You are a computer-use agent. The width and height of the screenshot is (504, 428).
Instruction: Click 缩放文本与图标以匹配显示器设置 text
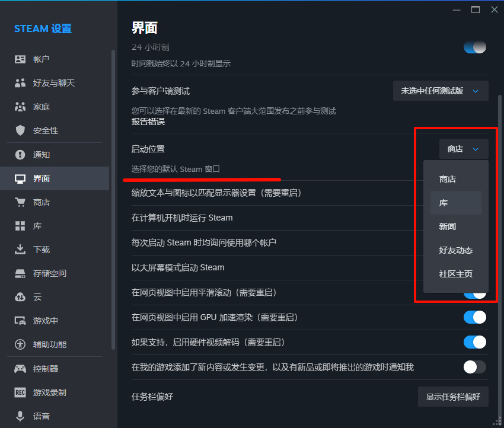tap(216, 193)
